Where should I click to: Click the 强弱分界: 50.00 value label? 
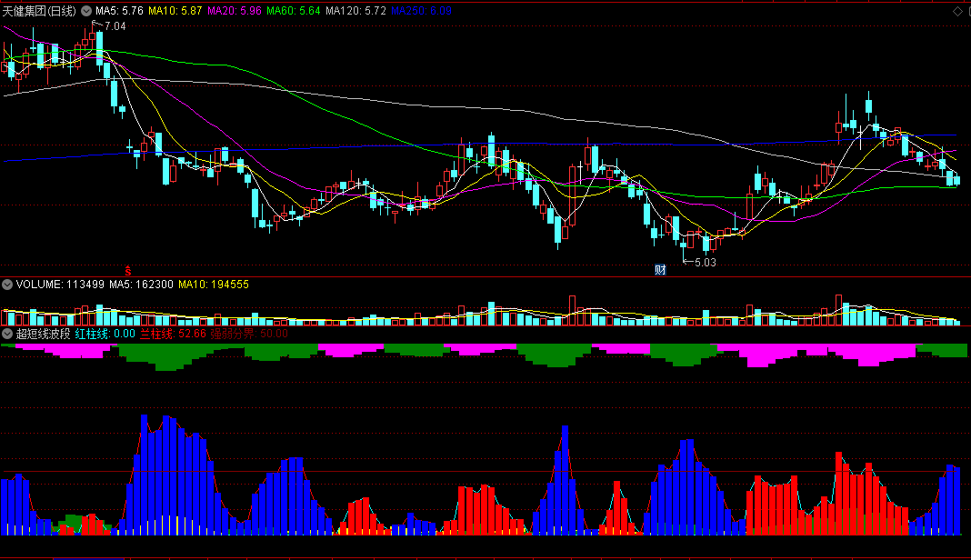tap(249, 334)
